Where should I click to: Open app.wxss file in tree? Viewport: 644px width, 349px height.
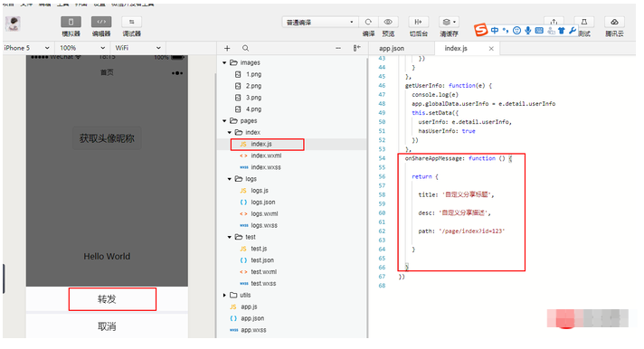tap(253, 330)
